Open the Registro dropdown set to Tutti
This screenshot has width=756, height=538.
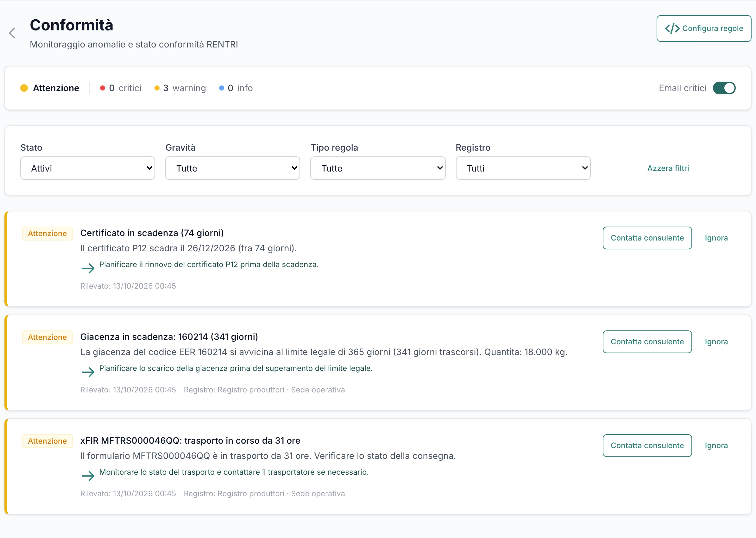(523, 168)
